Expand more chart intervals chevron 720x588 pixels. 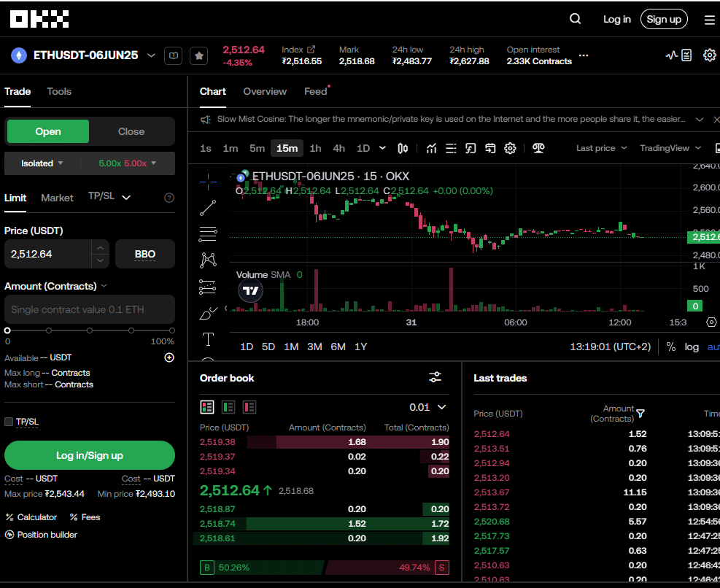(382, 148)
